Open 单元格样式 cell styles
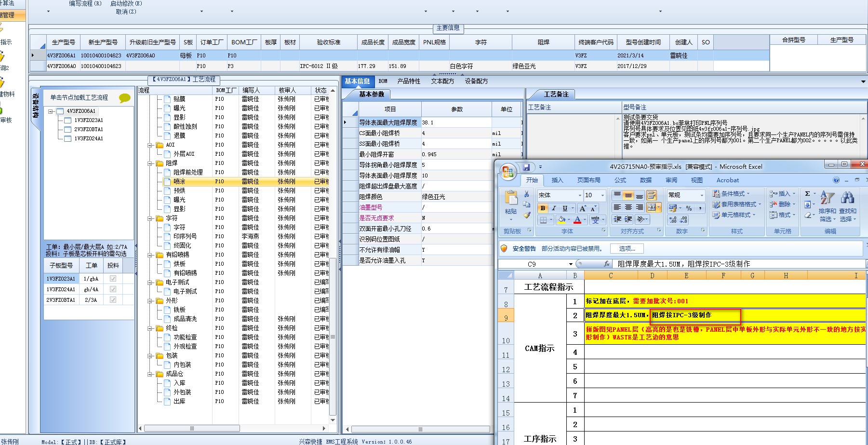Image resolution: width=868 pixels, height=445 pixels. (x=734, y=215)
